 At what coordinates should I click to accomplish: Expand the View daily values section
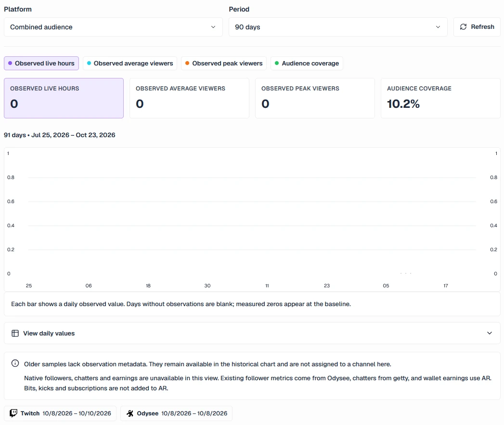(252, 334)
